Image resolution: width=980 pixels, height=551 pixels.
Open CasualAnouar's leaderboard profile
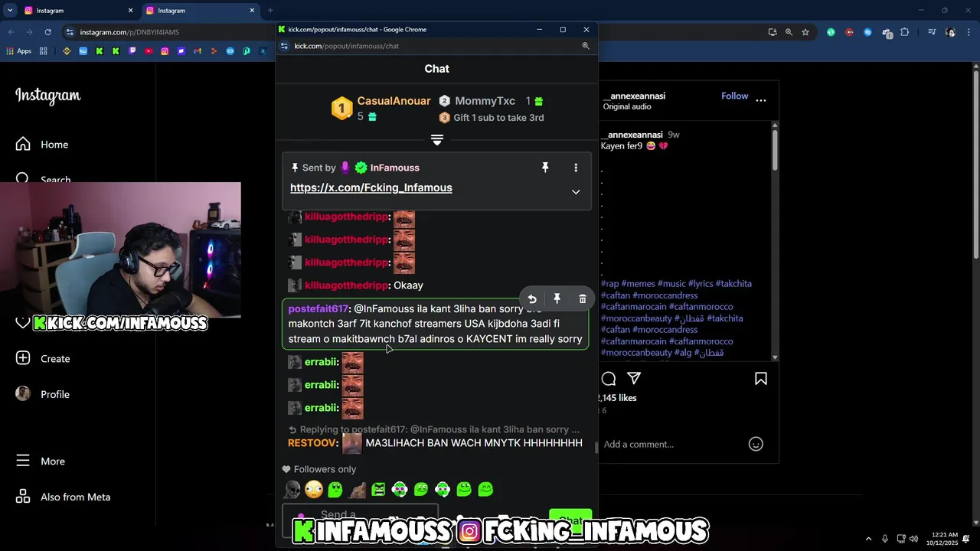[x=394, y=101]
